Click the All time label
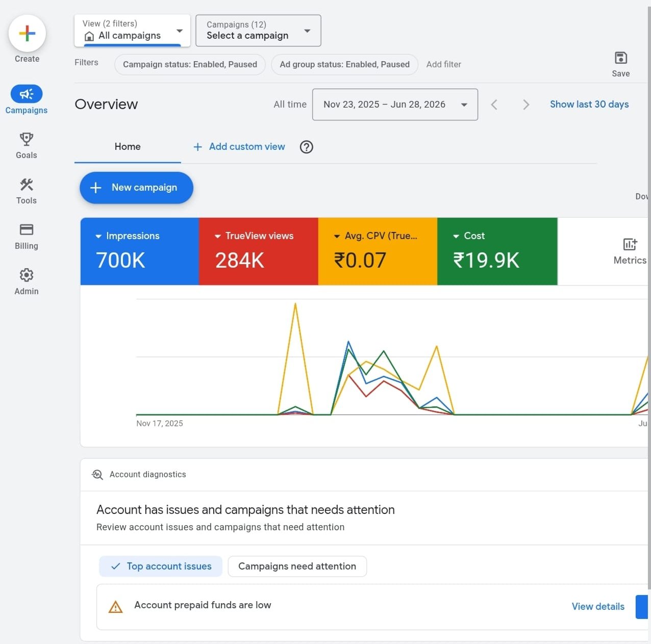The width and height of the screenshot is (651, 644). click(290, 105)
